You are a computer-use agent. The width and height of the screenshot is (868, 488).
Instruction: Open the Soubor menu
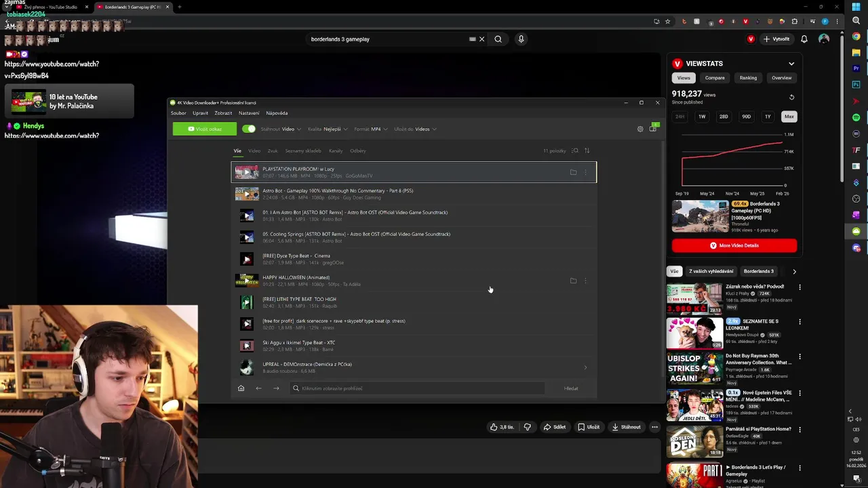(178, 113)
